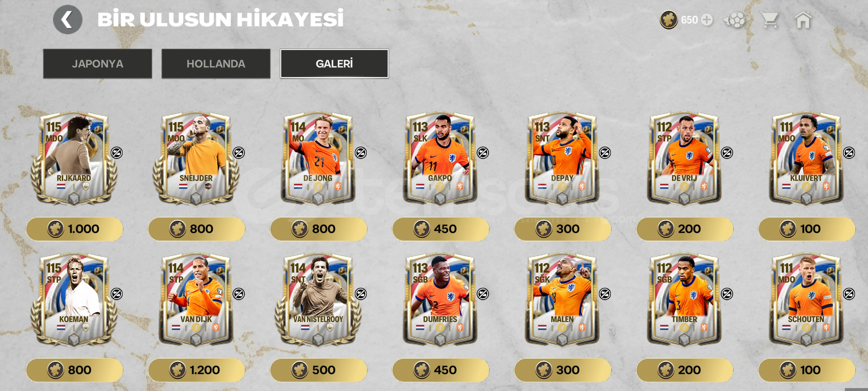Tap untradeable icon beside Rijkaard card
The height and width of the screenshot is (391, 868).
point(116,153)
